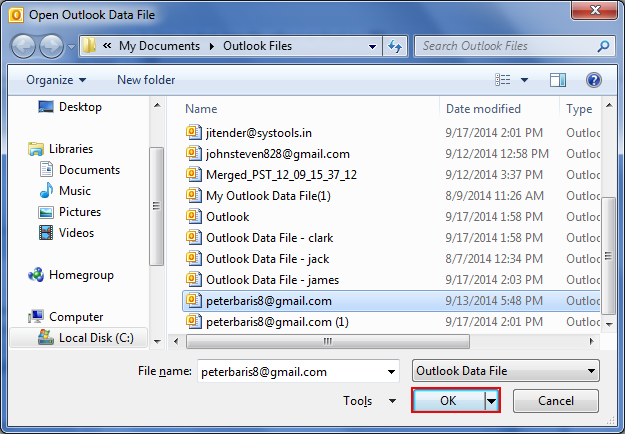Open Music library in navigation pane

(65, 191)
